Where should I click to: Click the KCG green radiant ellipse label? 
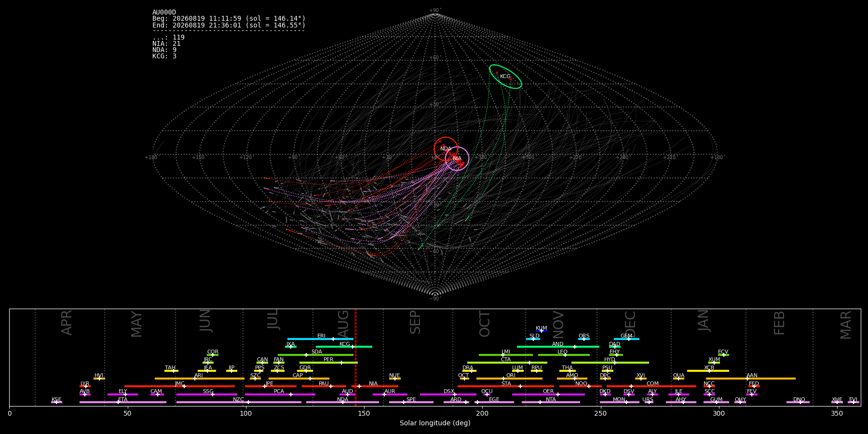point(505,77)
